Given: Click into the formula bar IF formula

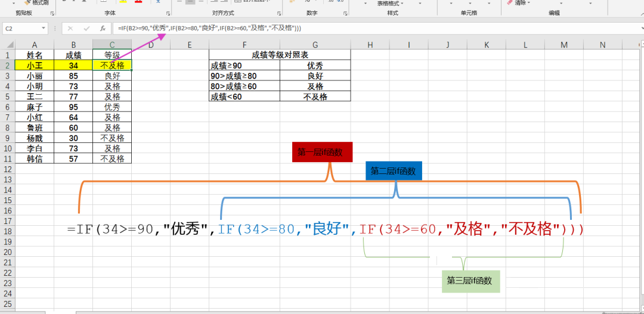Looking at the screenshot, I should point(209,29).
